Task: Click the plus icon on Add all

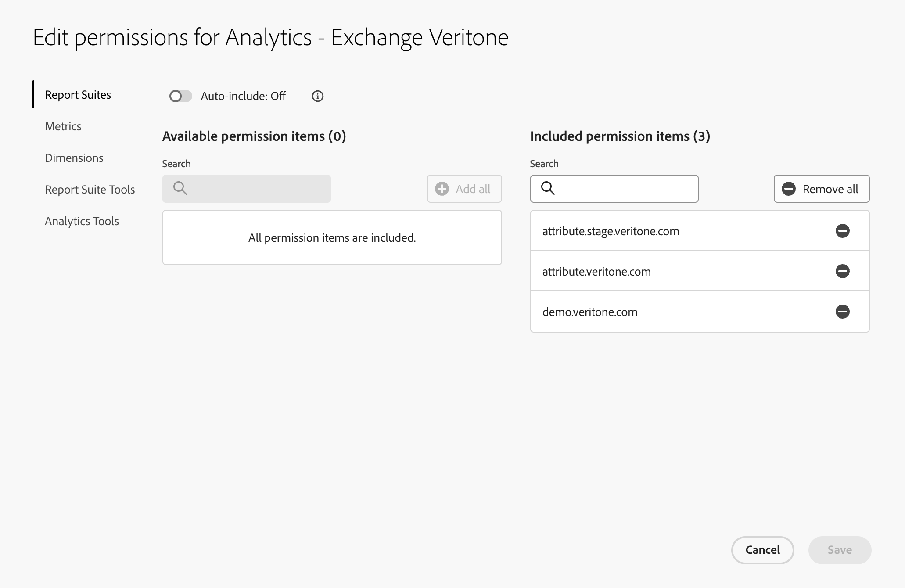Action: coord(442,189)
